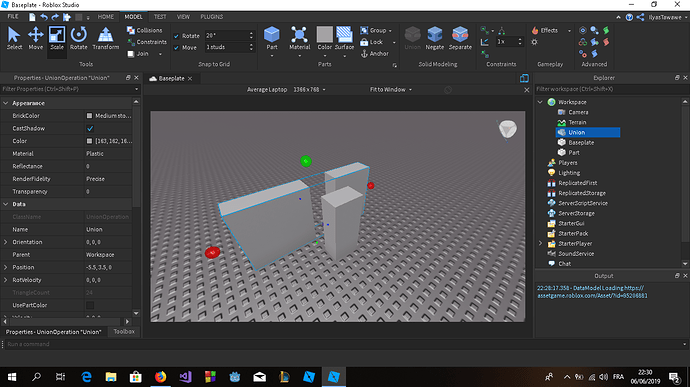Enable the UsePartColor checkbox

click(90, 305)
